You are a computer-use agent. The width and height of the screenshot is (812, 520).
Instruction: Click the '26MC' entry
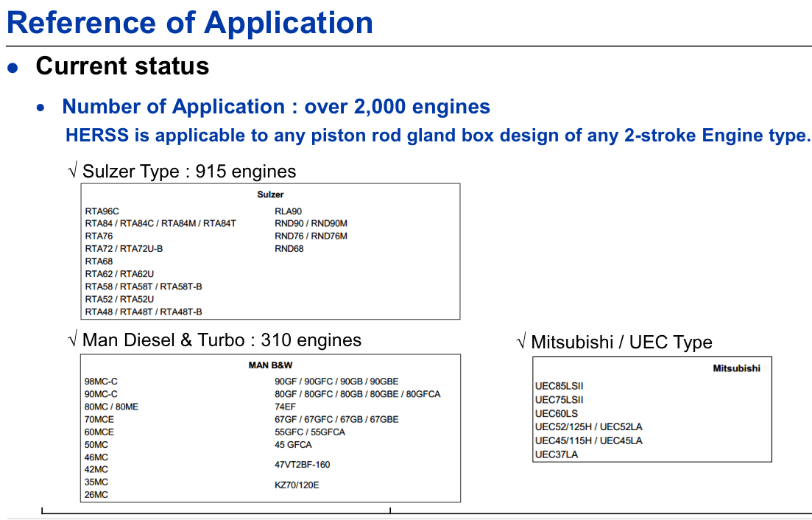pyautogui.click(x=96, y=495)
